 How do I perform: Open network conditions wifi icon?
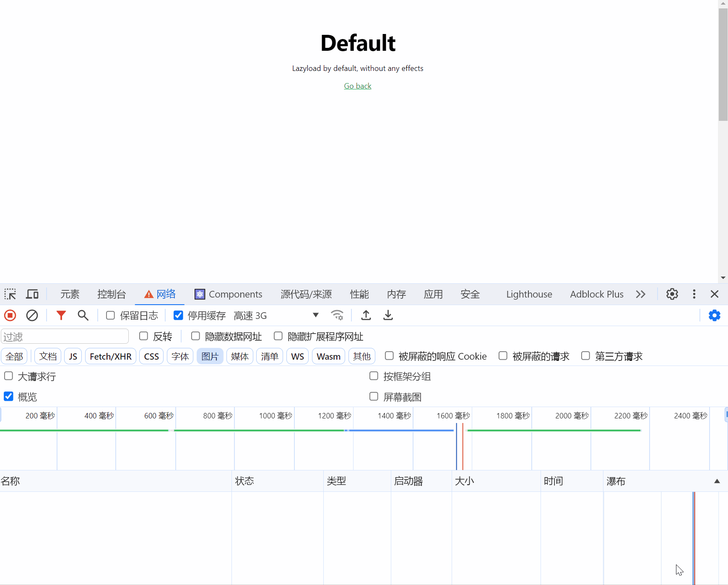(337, 315)
